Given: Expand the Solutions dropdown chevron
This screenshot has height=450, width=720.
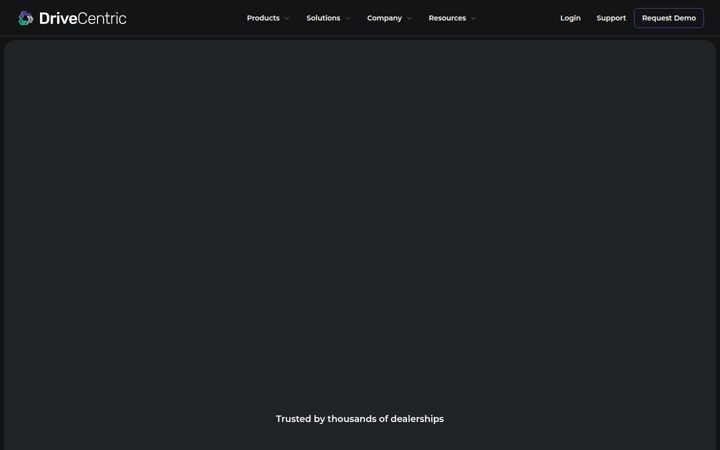Looking at the screenshot, I should (348, 18).
